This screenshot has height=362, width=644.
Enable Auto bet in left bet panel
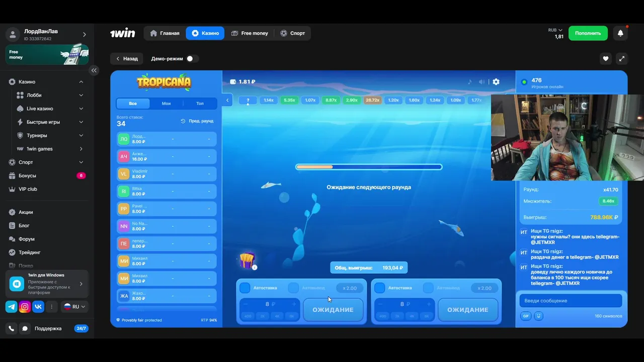(x=245, y=288)
